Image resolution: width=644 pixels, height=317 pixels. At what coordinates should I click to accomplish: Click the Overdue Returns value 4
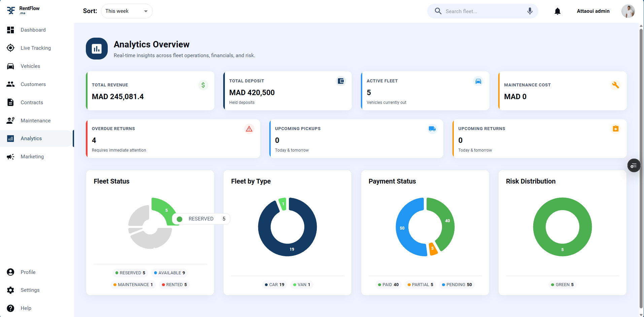pos(94,140)
